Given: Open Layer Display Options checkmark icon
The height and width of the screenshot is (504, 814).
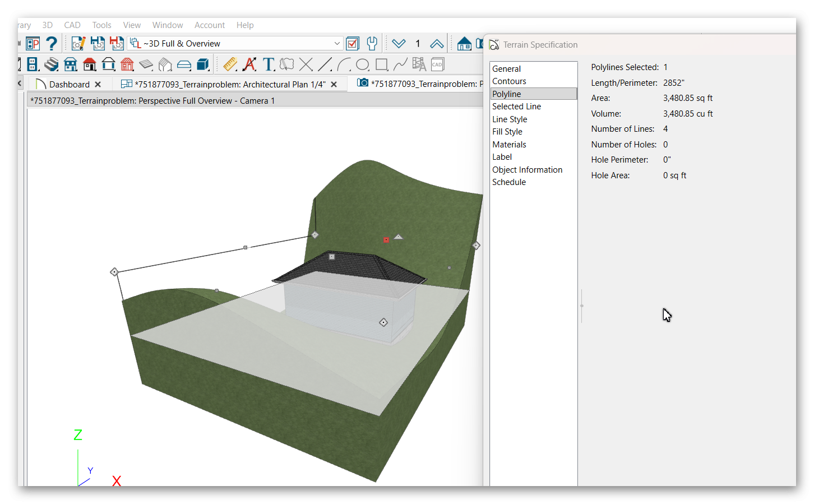Looking at the screenshot, I should tap(353, 44).
